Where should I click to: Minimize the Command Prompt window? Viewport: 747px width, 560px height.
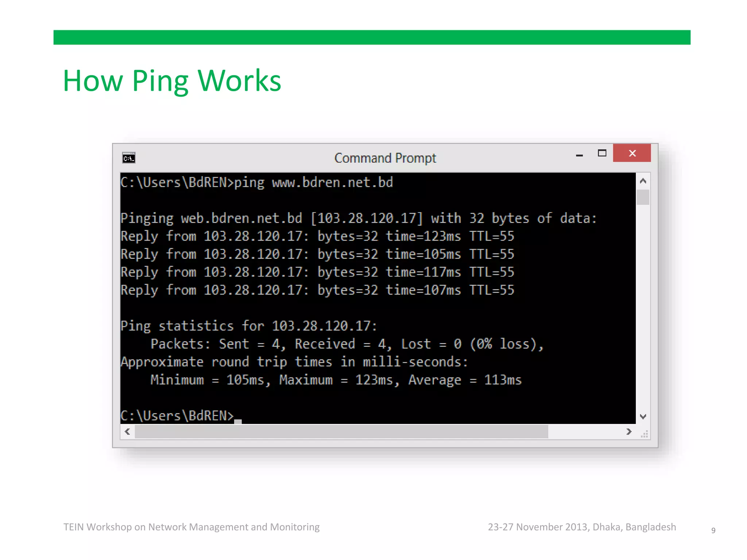pos(579,155)
